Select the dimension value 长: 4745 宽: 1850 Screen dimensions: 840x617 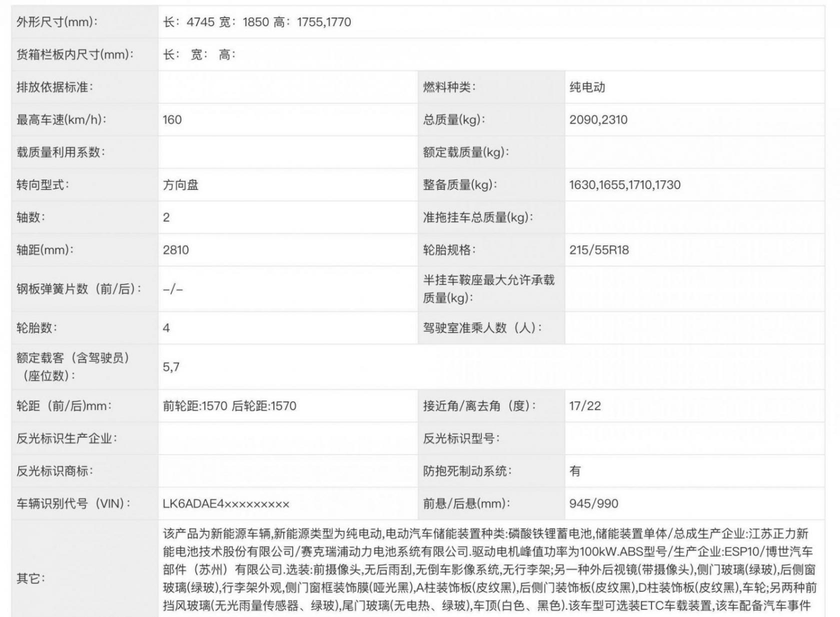tap(260, 22)
